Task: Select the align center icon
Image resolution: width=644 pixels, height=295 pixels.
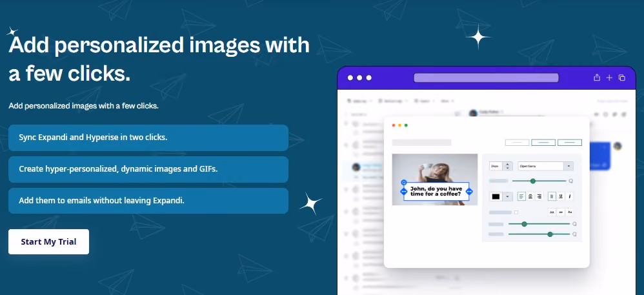Action: coord(530,196)
